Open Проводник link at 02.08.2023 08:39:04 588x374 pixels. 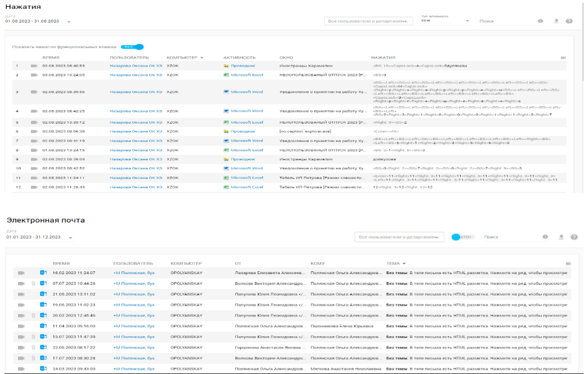coord(243,159)
